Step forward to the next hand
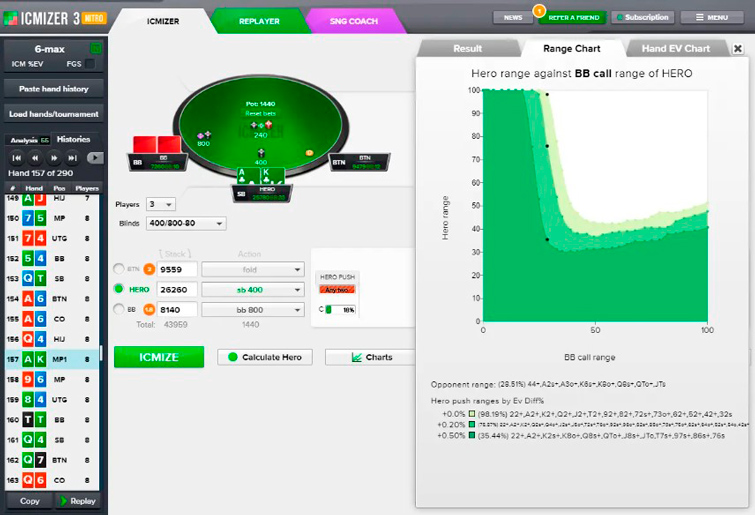755x515 pixels. point(53,158)
